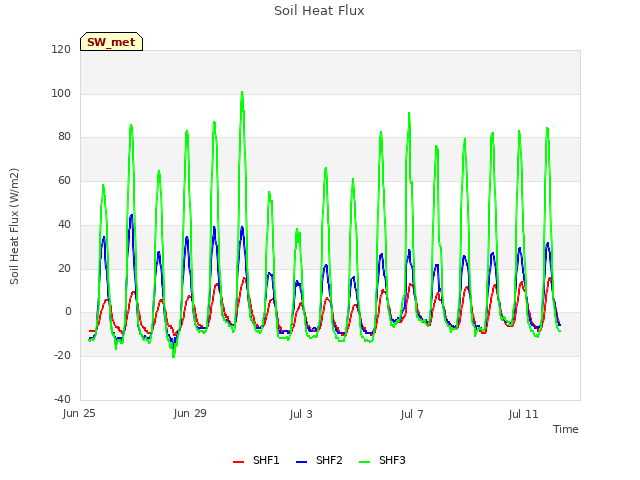Toggle the SHF1 legend entry

point(256,460)
